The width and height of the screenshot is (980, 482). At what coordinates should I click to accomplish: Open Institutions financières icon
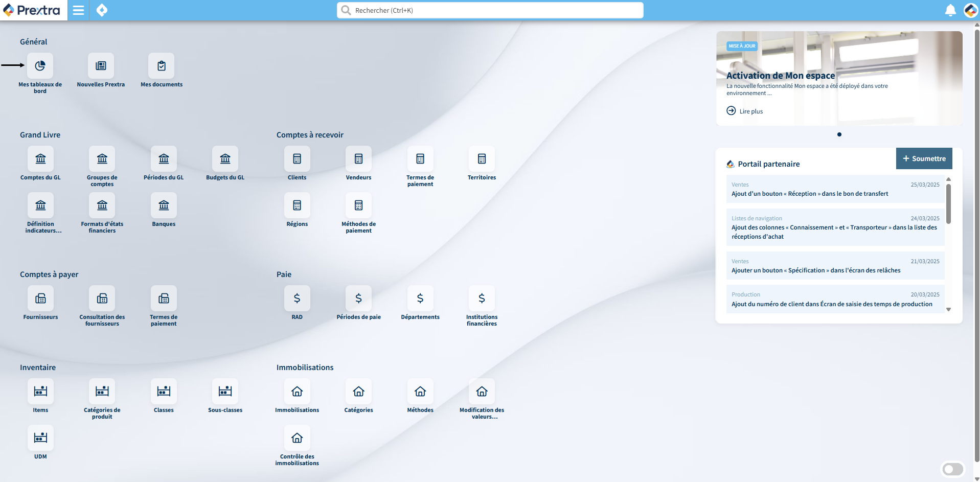(482, 299)
